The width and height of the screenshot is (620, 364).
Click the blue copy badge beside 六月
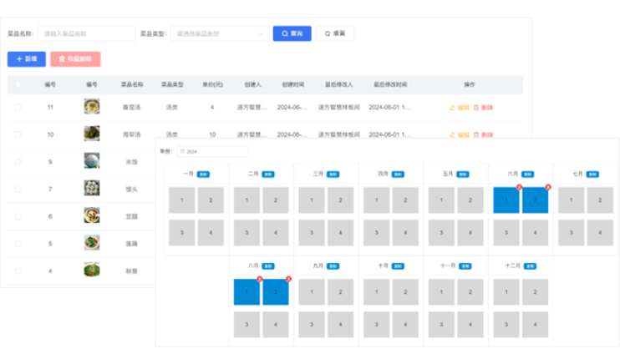[527, 174]
